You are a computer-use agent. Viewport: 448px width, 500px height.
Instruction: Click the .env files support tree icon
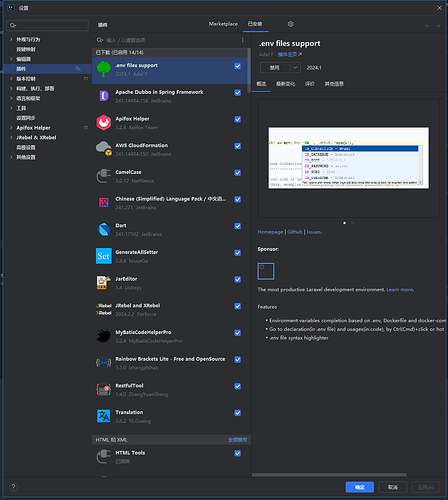pos(104,69)
